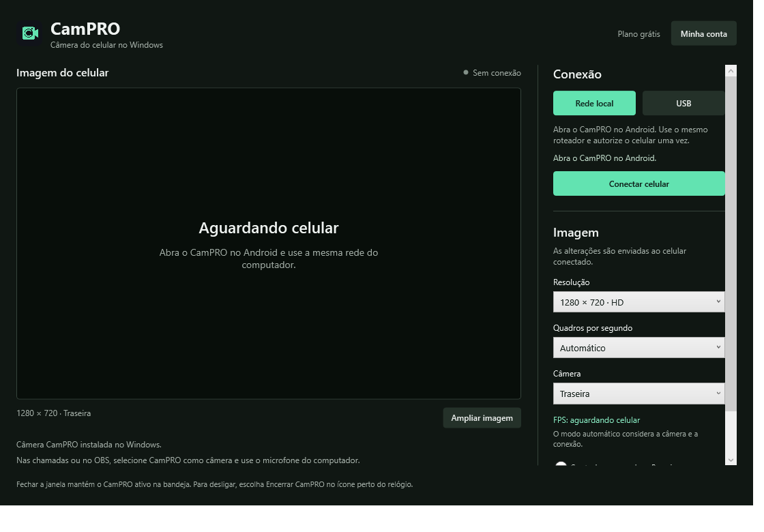Click the FPS: aguardando celular text
The image size is (764, 532).
tap(596, 420)
